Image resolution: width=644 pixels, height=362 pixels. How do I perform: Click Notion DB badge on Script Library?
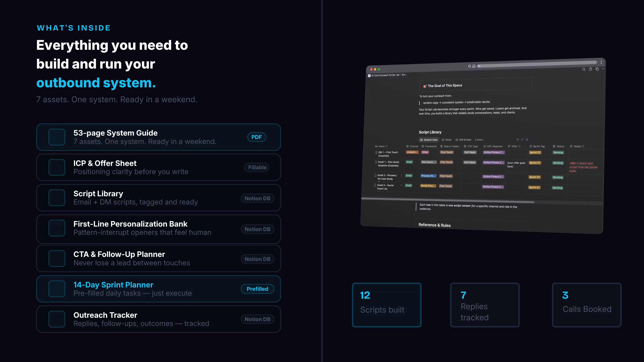pyautogui.click(x=257, y=198)
